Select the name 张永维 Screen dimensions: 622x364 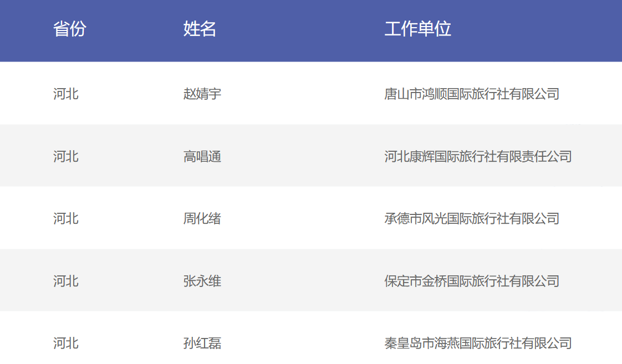tap(202, 281)
